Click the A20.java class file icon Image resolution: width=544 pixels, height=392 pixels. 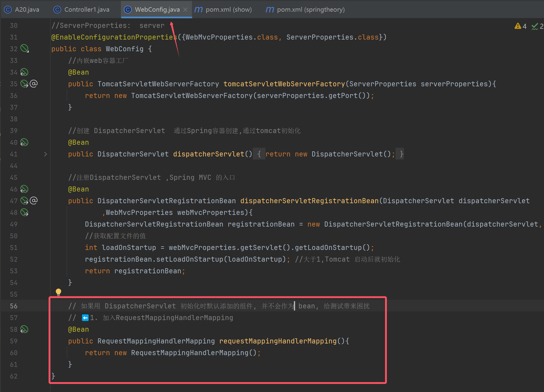pyautogui.click(x=8, y=10)
